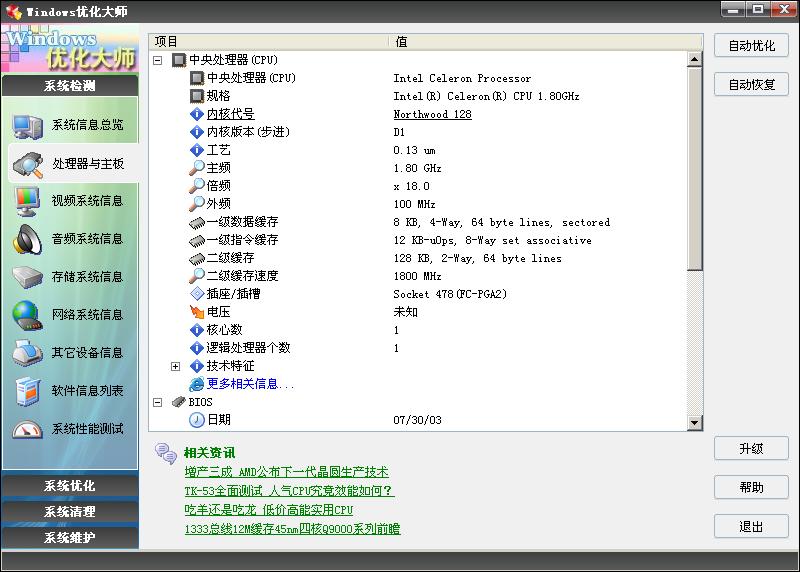The width and height of the screenshot is (800, 572).
Task: Open 其它设备信息 printer icon
Action: 27,353
